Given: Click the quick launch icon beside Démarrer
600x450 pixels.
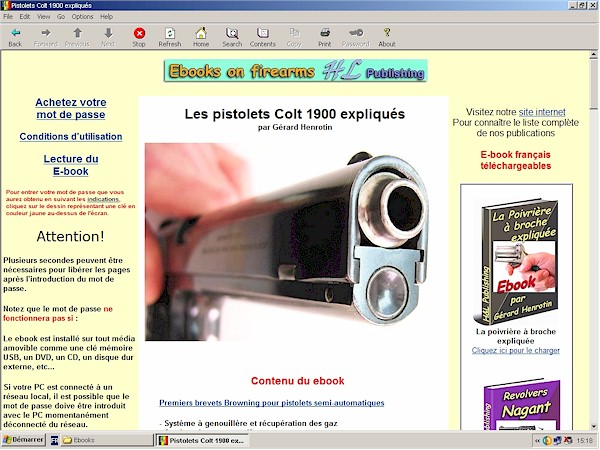Looking at the screenshot, I should [54, 440].
